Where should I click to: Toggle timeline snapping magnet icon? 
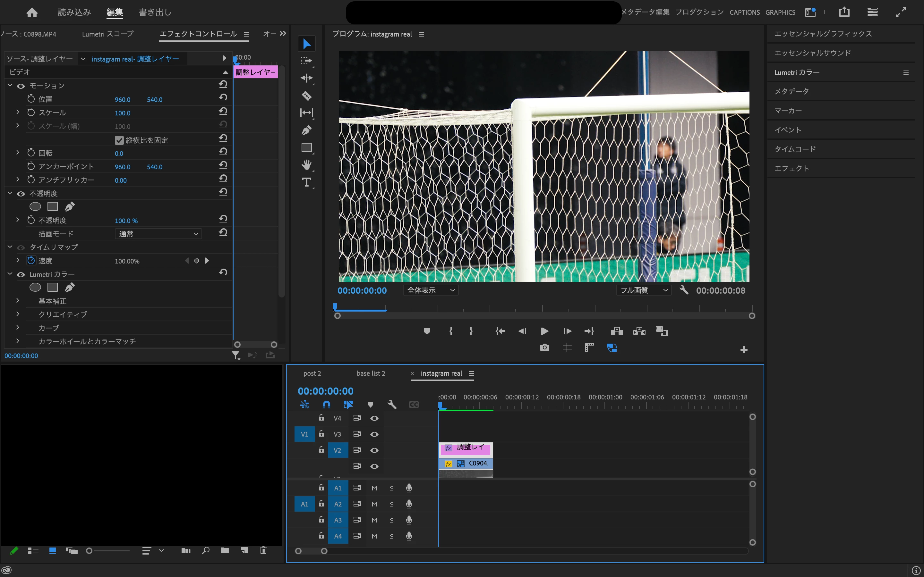pyautogui.click(x=327, y=405)
